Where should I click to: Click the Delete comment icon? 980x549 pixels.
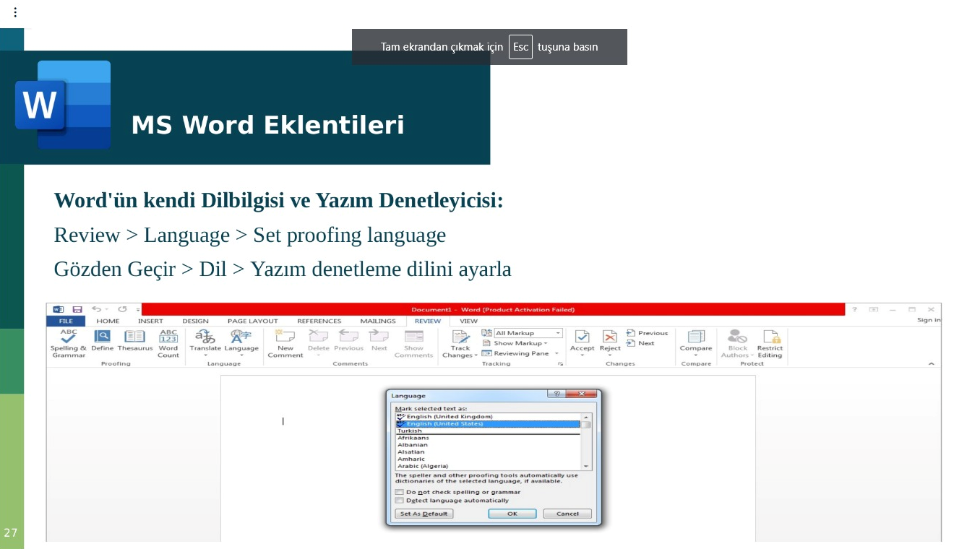[x=319, y=343]
